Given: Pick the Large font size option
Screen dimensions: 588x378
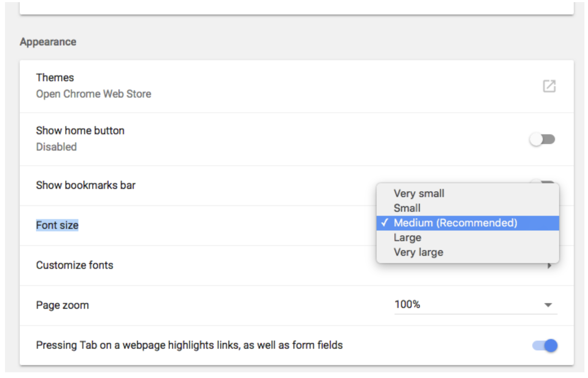Looking at the screenshot, I should [407, 238].
